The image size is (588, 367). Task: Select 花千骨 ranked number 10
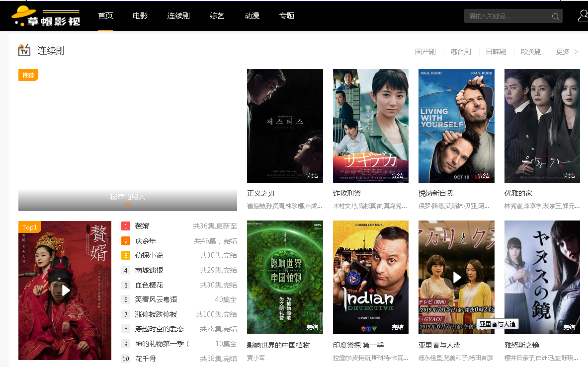(146, 359)
